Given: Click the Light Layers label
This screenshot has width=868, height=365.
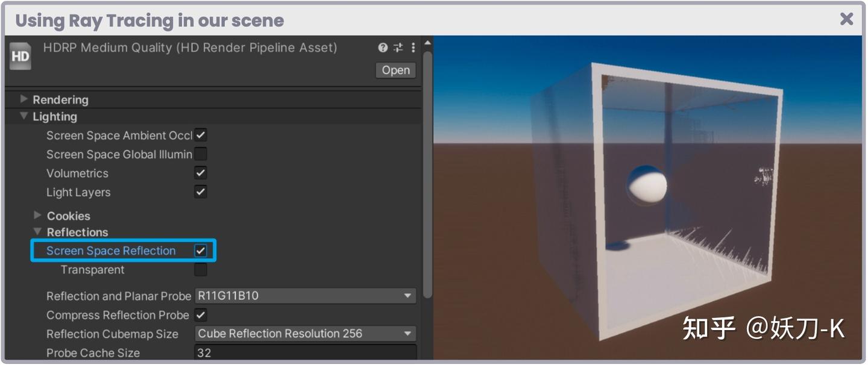Looking at the screenshot, I should pyautogui.click(x=78, y=192).
